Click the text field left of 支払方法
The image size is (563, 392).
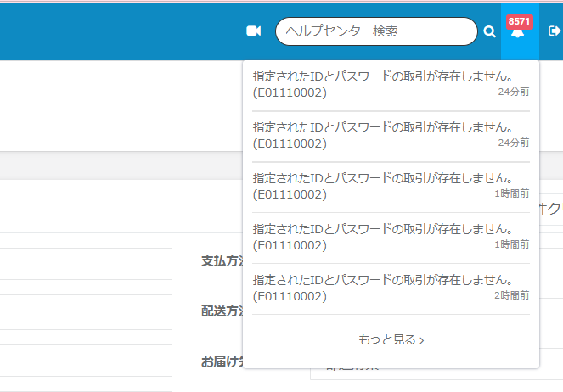85,264
